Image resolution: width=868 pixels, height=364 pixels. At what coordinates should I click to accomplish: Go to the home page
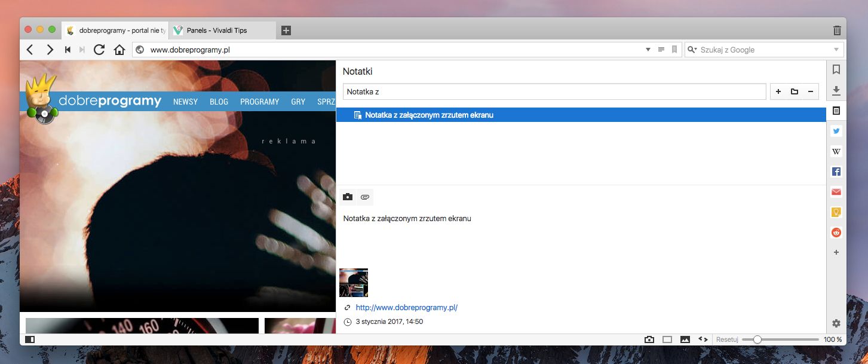click(x=119, y=50)
